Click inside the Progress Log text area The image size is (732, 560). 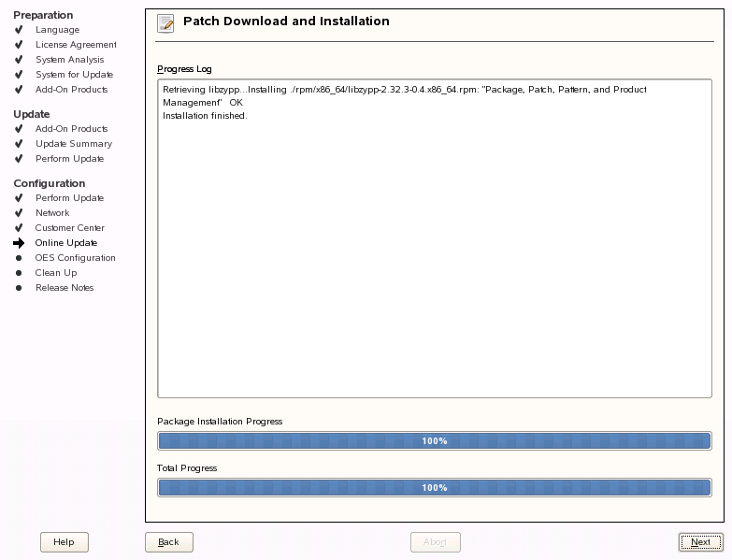coord(435,238)
